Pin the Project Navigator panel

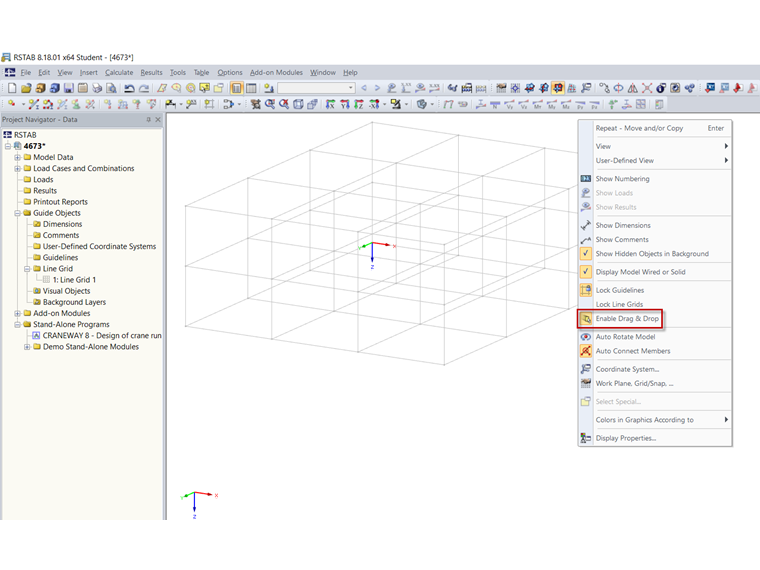click(148, 120)
